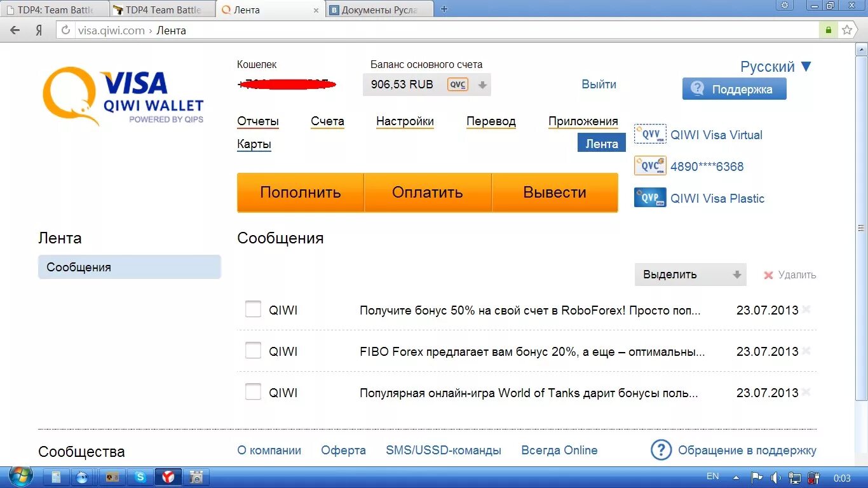868x488 pixels.
Task: Open the Приложения menu
Action: coord(583,121)
